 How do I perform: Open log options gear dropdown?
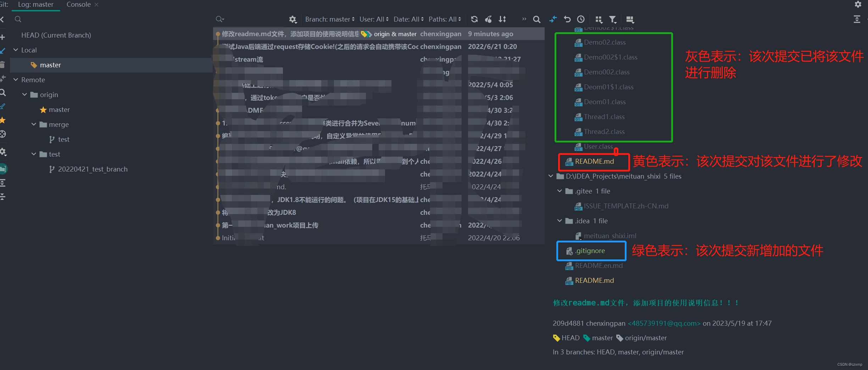(x=293, y=19)
